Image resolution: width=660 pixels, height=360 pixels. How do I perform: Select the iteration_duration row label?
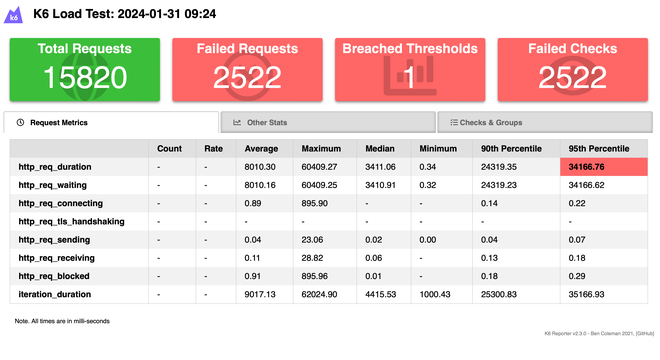coord(55,294)
